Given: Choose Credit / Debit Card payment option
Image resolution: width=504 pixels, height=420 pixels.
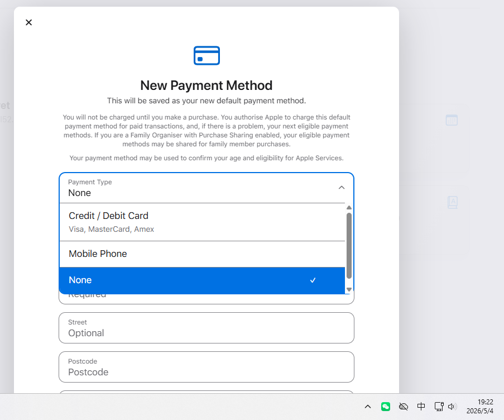Looking at the screenshot, I should coord(202,222).
